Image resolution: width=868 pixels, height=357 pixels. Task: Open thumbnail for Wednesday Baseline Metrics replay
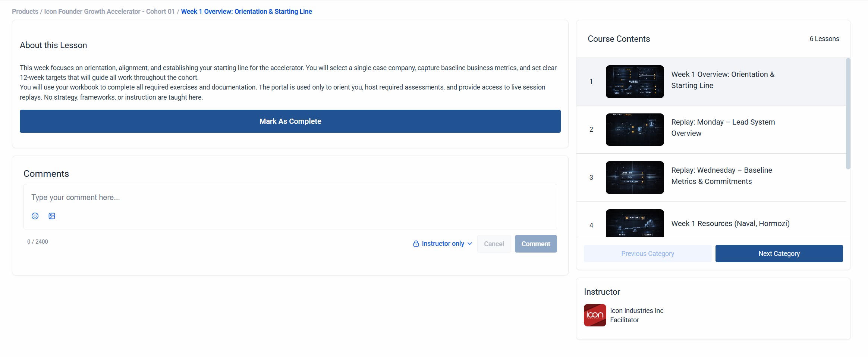pyautogui.click(x=635, y=178)
